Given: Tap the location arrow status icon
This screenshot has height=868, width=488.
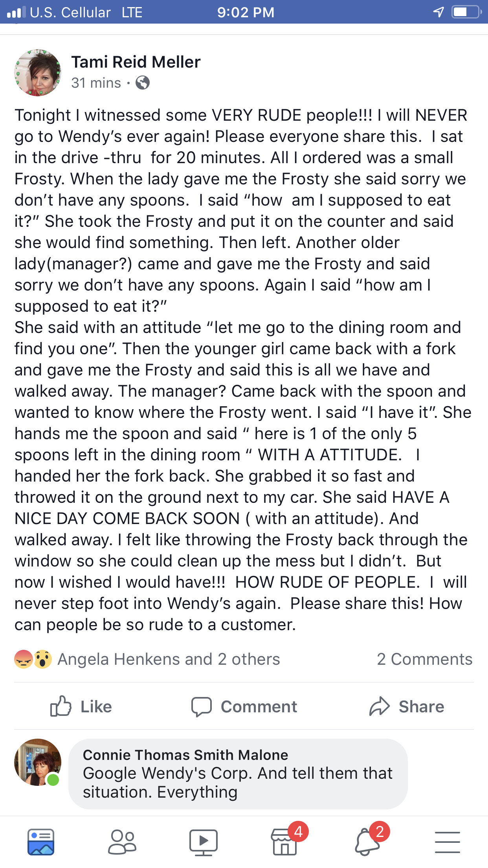Looking at the screenshot, I should pyautogui.click(x=438, y=12).
